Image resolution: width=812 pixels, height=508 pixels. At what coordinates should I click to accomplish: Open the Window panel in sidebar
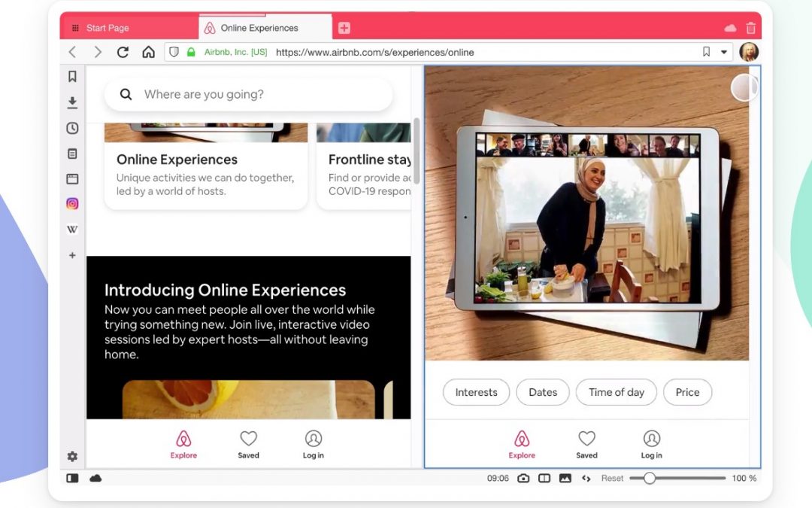[x=72, y=179]
